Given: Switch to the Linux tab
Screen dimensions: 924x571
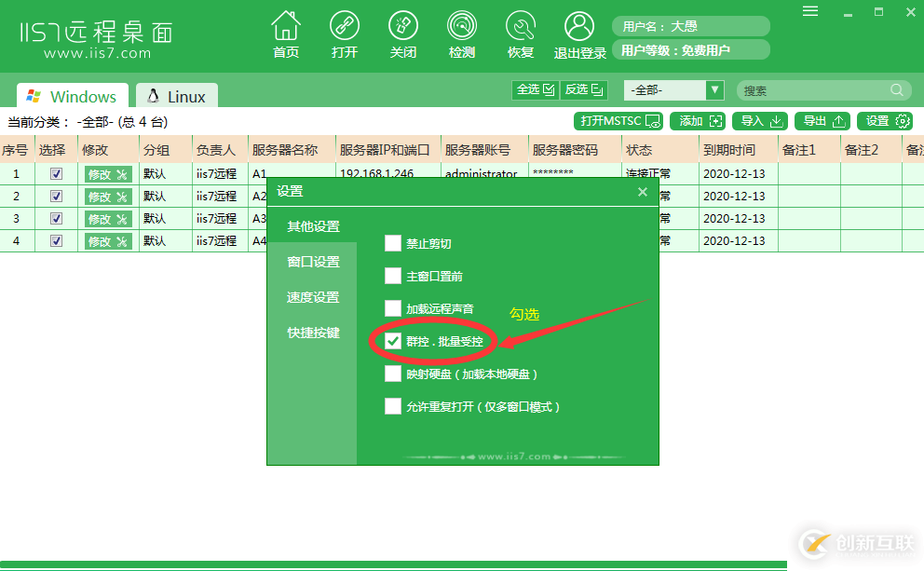Looking at the screenshot, I should (x=176, y=94).
